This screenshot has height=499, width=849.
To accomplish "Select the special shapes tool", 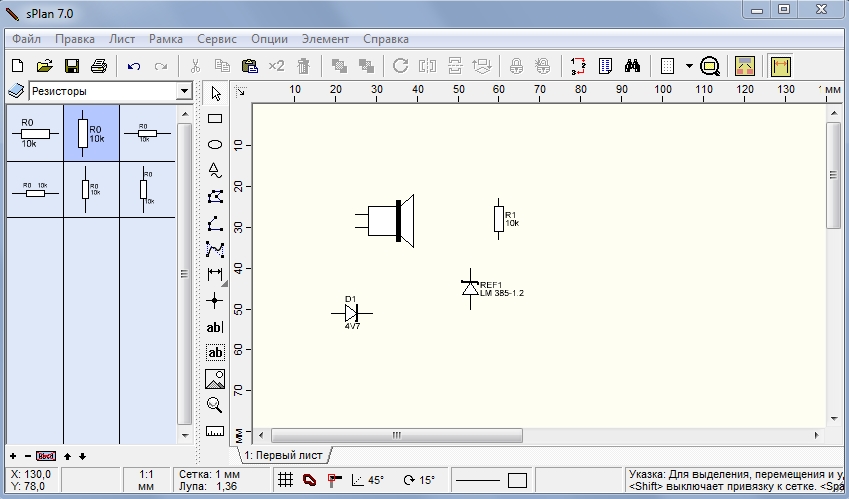I will tap(215, 170).
